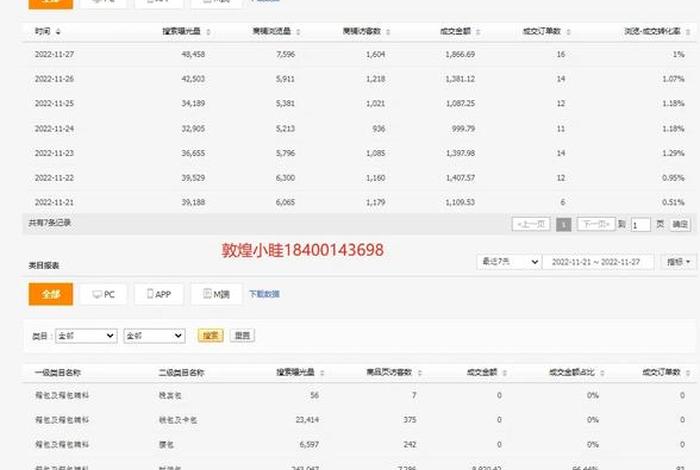The image size is (700, 470).
Task: Click the page number input field
Action: tap(641, 225)
